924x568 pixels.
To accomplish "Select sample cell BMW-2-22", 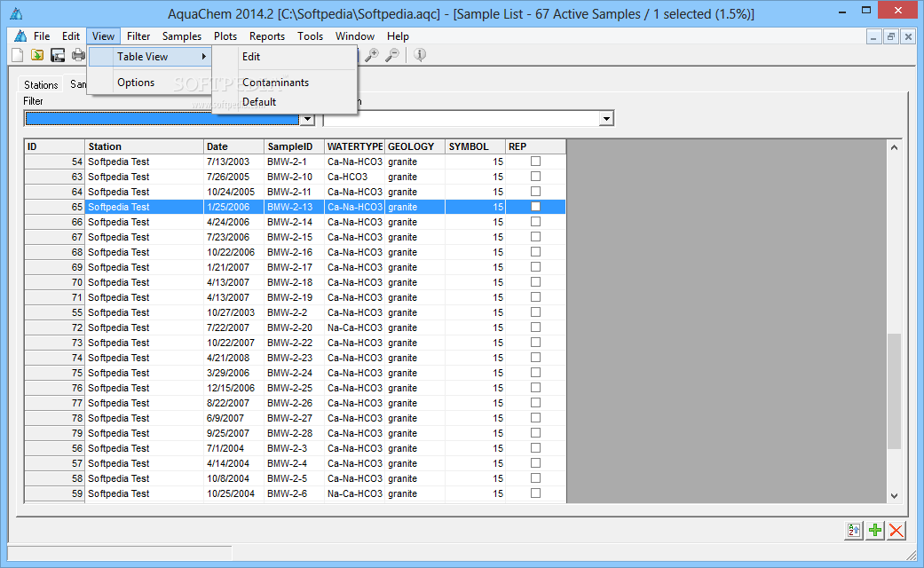I will click(294, 343).
